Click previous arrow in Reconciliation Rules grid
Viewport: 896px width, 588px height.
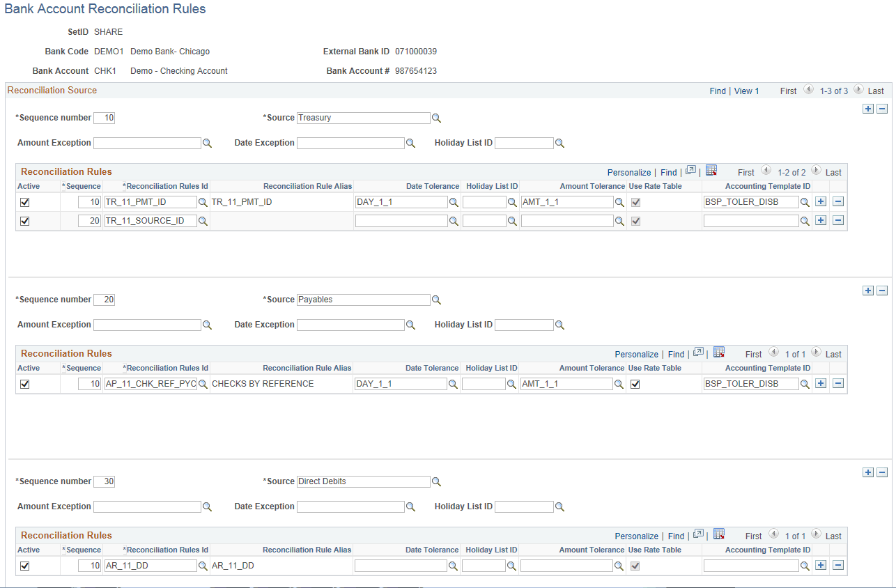coord(766,171)
